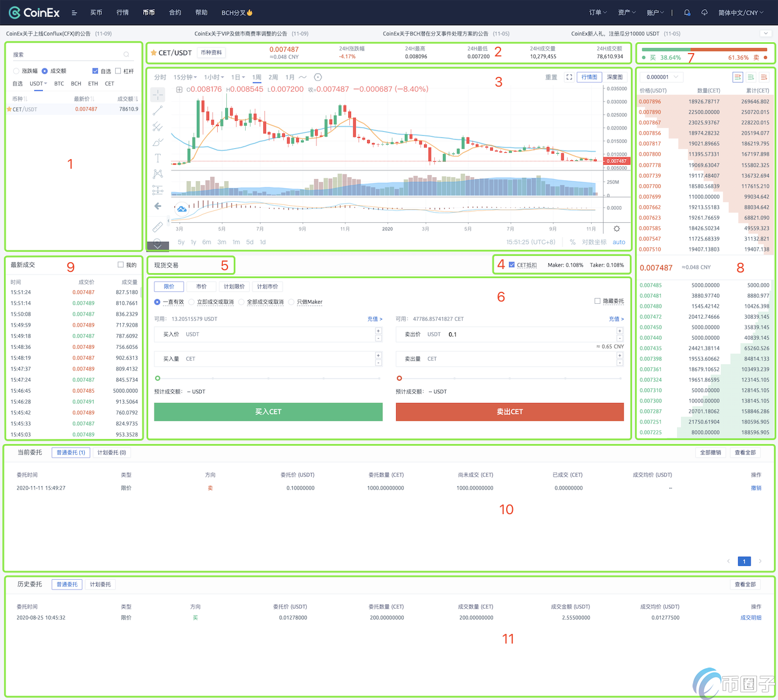This screenshot has width=778, height=700.
Task: Open the 简体中文/CNY language selector
Action: [741, 13]
